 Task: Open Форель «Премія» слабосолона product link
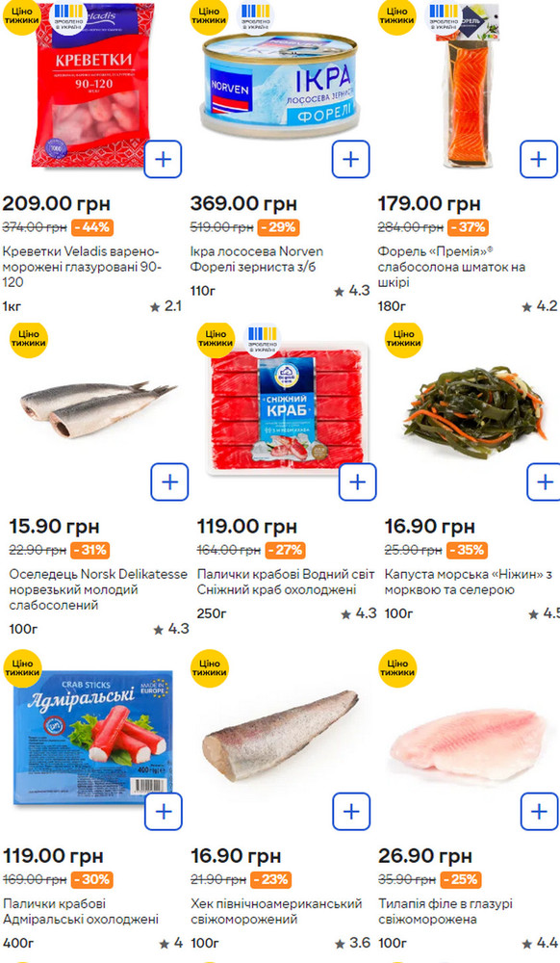(x=451, y=267)
